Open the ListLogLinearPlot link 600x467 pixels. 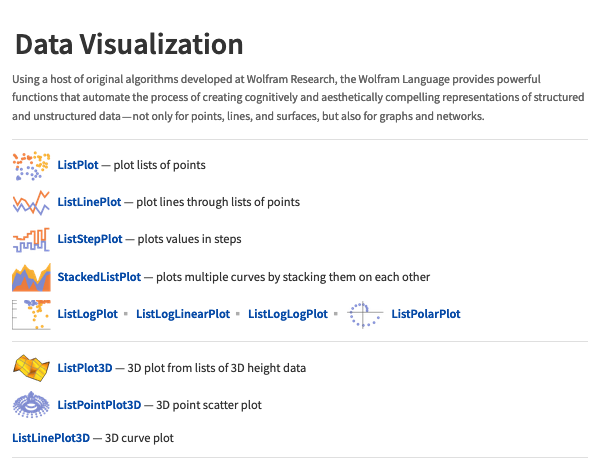click(183, 314)
